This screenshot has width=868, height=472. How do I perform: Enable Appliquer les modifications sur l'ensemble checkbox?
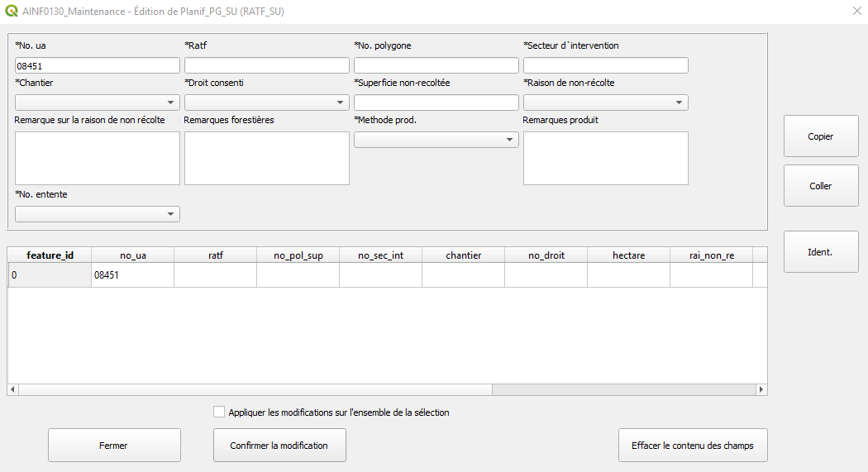tap(219, 412)
